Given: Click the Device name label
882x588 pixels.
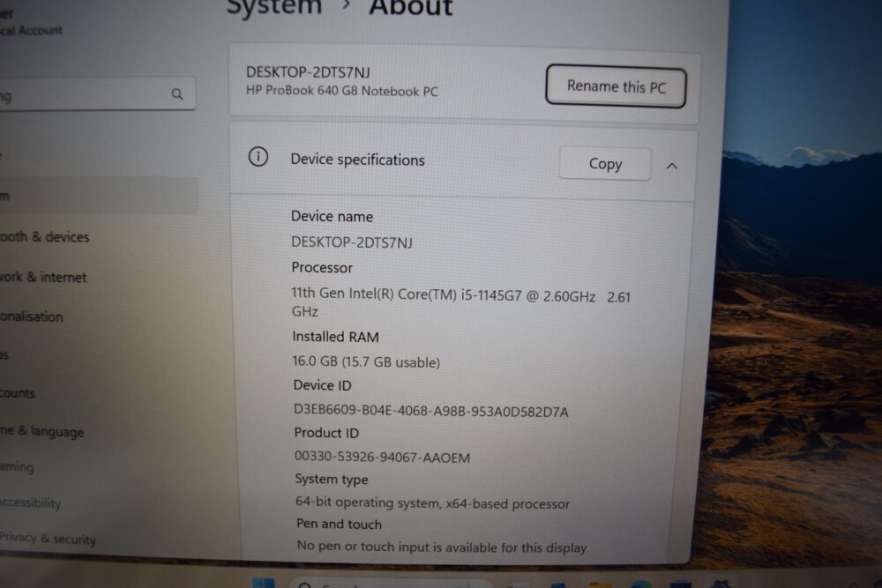Looking at the screenshot, I should tap(332, 217).
